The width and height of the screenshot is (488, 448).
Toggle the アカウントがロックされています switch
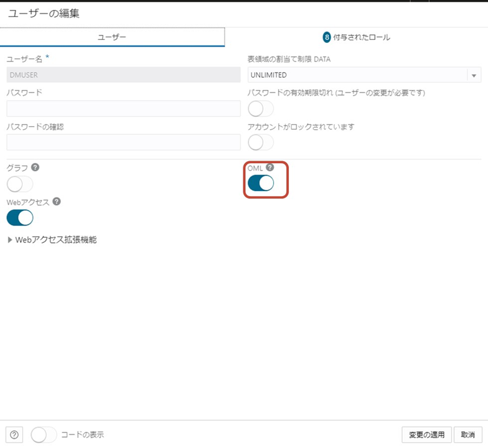[x=261, y=142]
